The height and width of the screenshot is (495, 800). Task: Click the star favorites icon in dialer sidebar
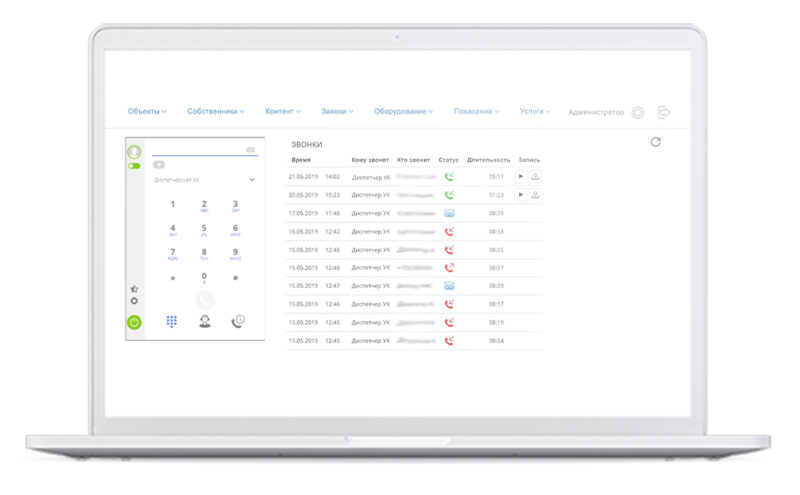click(134, 289)
